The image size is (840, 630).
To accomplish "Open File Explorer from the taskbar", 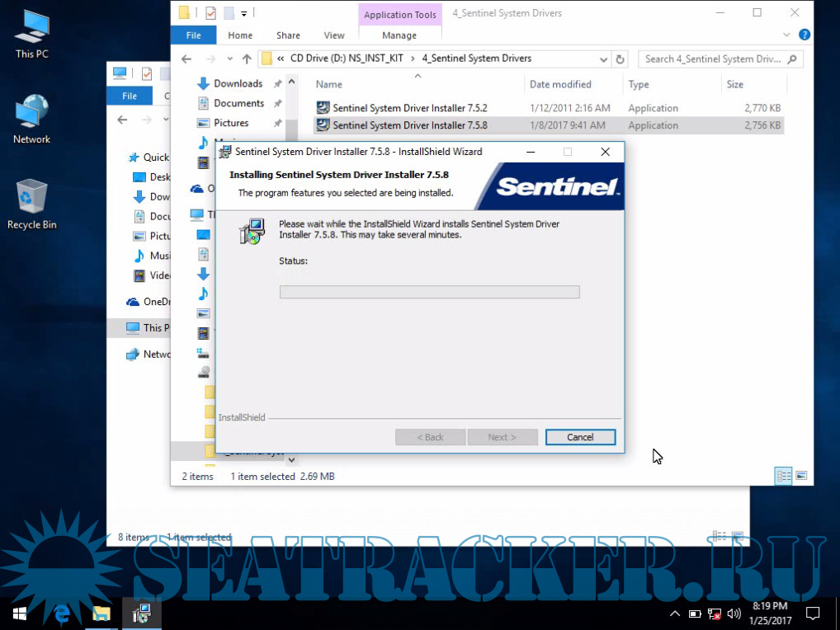I will (101, 614).
